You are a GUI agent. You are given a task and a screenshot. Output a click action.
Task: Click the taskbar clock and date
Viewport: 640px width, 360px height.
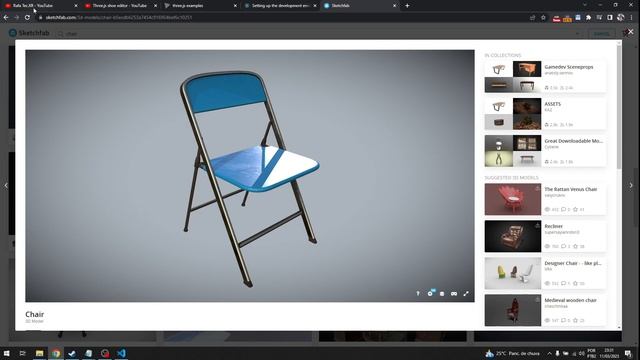609,353
